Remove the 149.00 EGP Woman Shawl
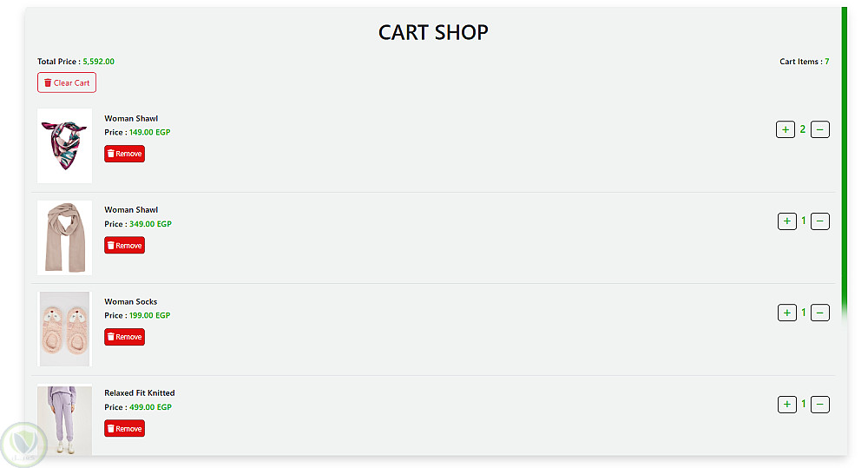This screenshot has width=868, height=468. pyautogui.click(x=124, y=154)
